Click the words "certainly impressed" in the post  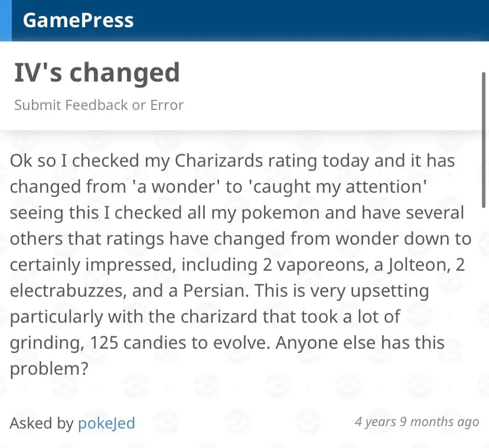coord(91,265)
